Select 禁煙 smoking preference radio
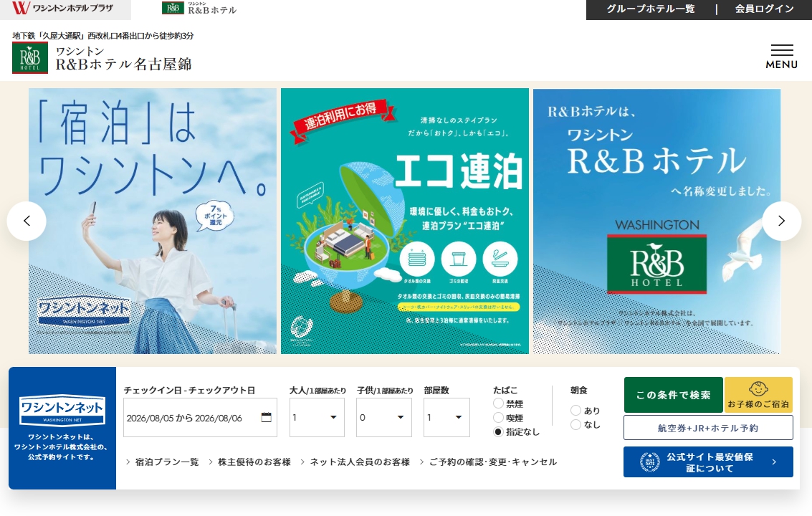This screenshot has width=812, height=516. click(498, 403)
